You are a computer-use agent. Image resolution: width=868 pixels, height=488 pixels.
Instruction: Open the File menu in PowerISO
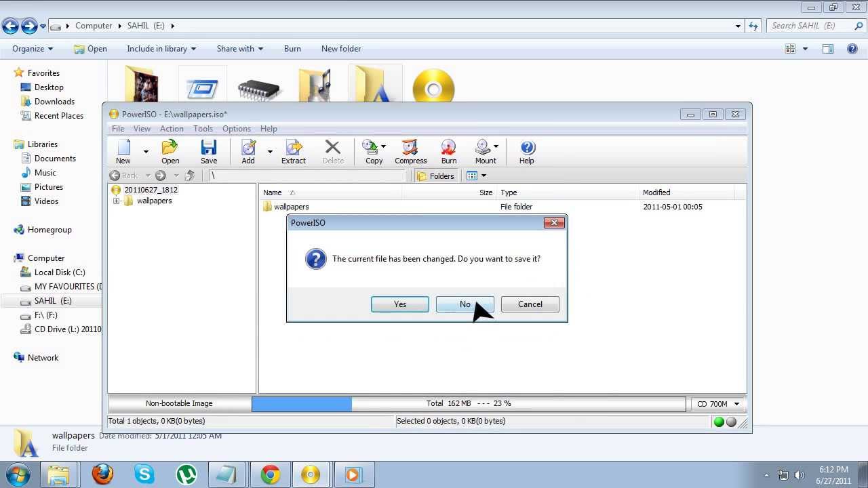click(118, 129)
